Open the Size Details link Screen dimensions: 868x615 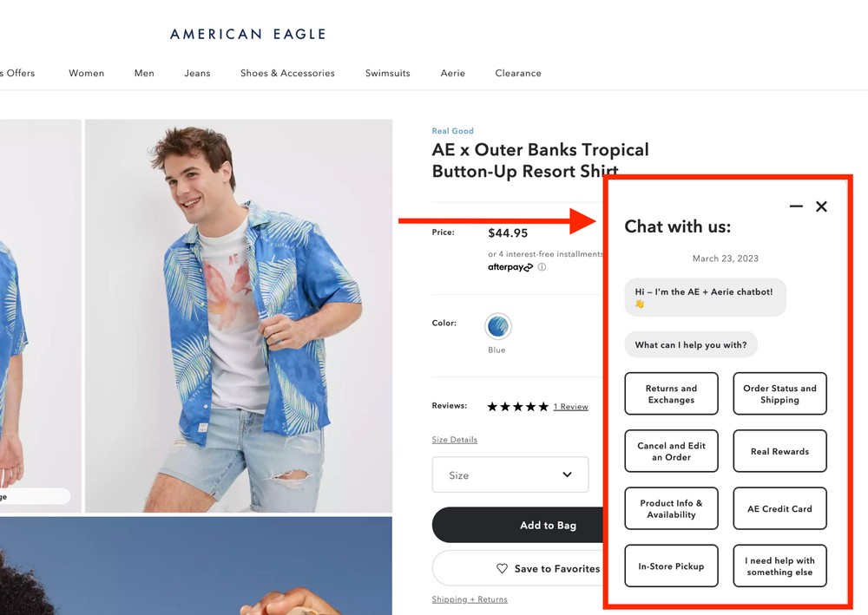pos(454,440)
